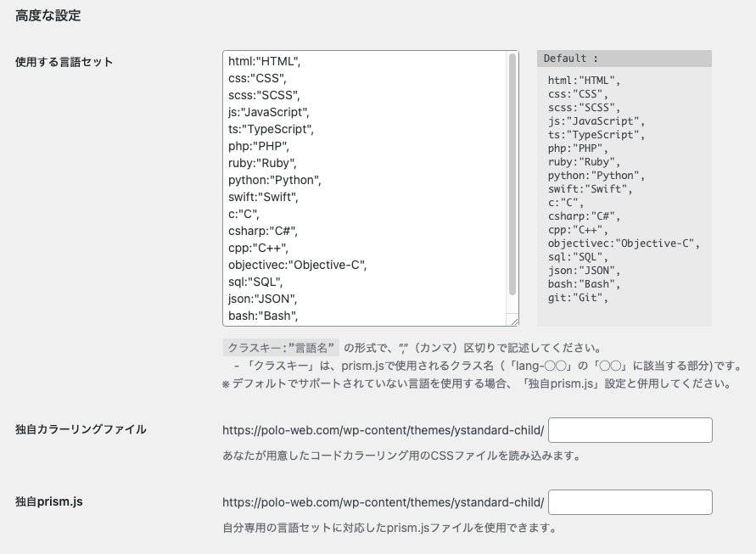The height and width of the screenshot is (554, 756).
Task: Click the 独自カラーリングファイル label
Action: [x=81, y=429]
